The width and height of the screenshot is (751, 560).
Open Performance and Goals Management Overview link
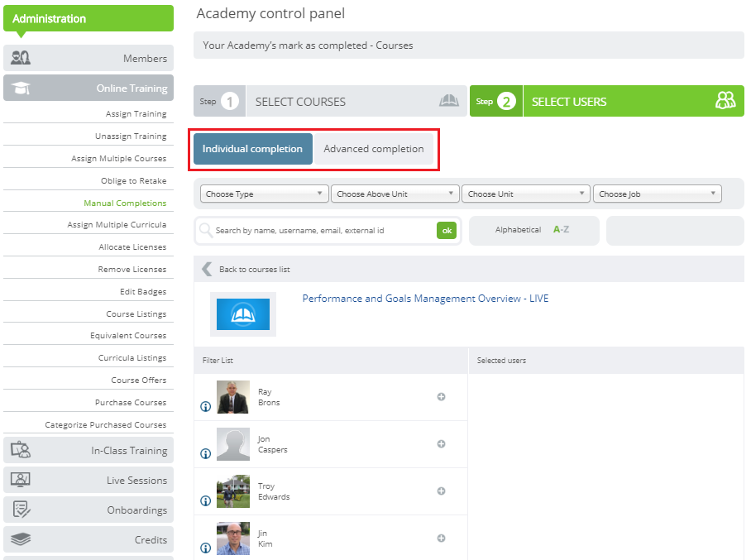(425, 299)
